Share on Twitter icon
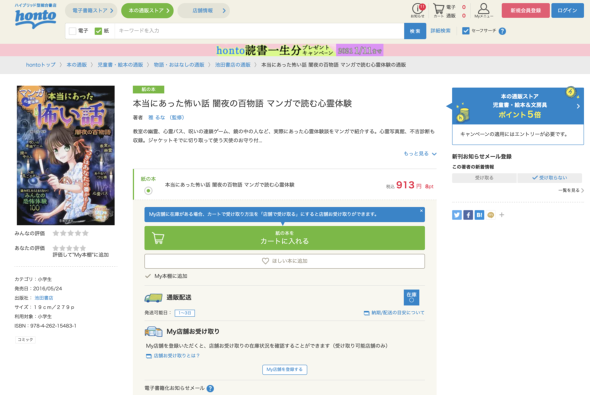590x395 pixels. point(457,215)
